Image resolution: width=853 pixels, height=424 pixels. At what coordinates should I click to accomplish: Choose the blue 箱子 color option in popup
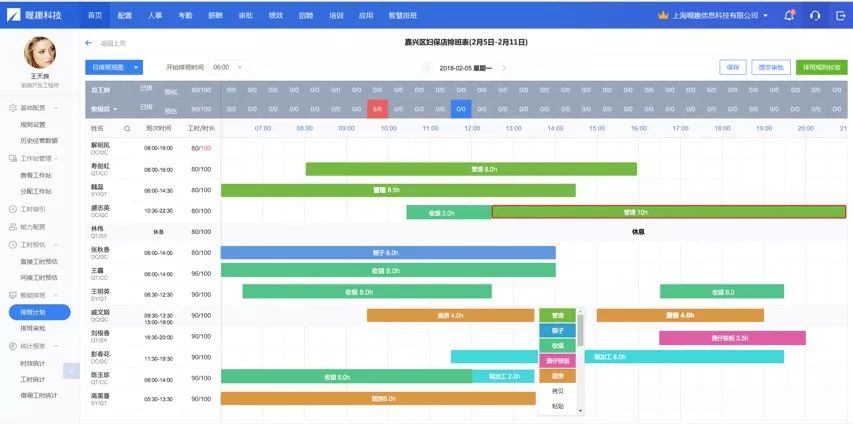click(x=558, y=330)
